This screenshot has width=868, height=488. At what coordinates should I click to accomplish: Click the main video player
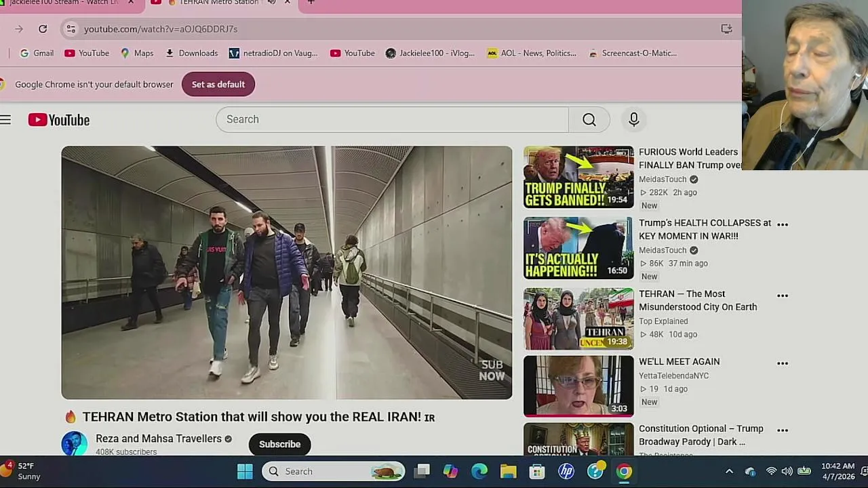point(287,272)
